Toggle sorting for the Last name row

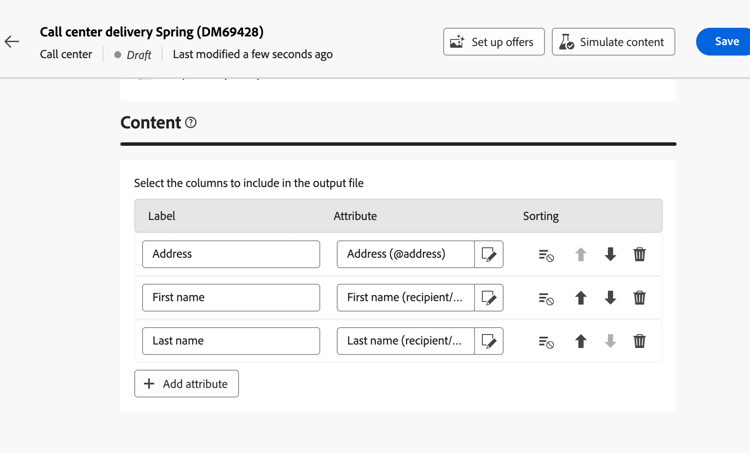click(x=546, y=342)
